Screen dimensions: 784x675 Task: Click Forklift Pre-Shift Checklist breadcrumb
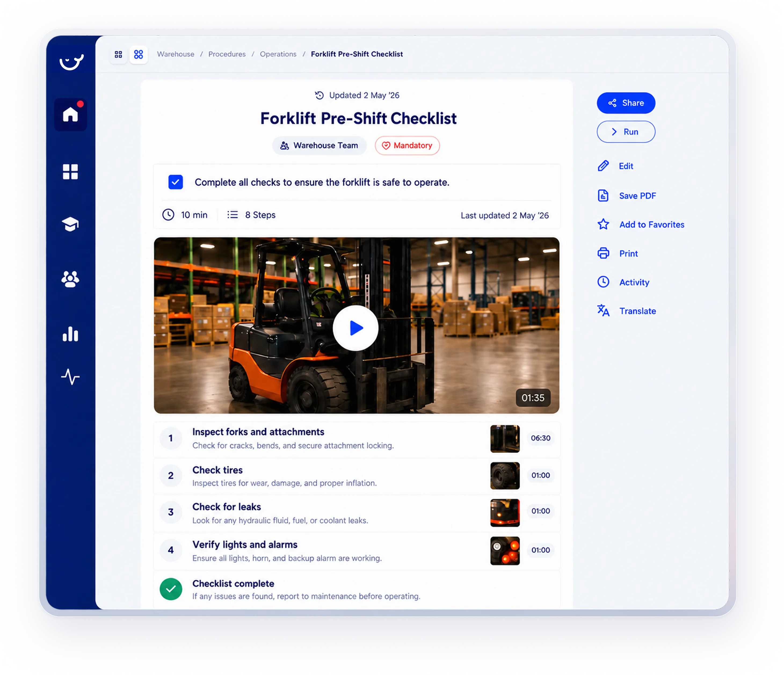357,54
